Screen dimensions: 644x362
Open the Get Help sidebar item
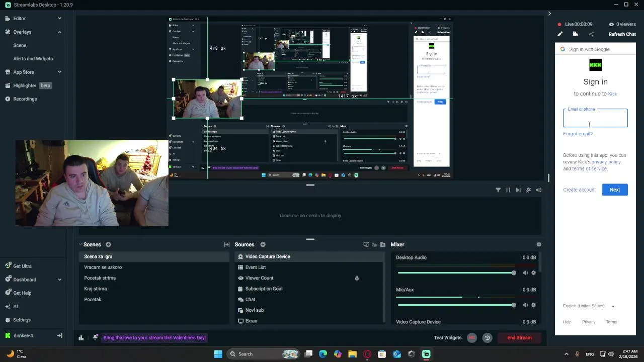[x=18, y=293]
